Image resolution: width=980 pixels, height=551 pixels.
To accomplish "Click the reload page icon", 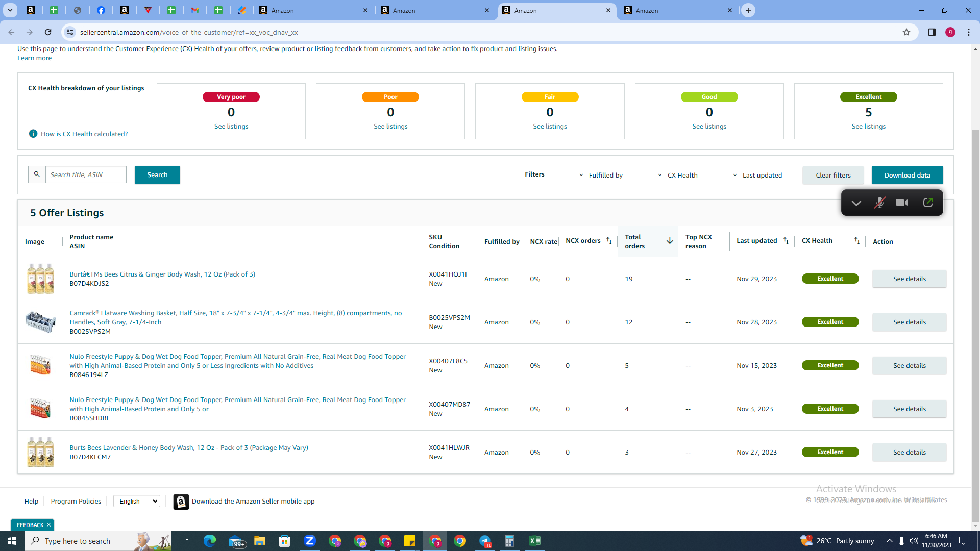I will click(48, 32).
